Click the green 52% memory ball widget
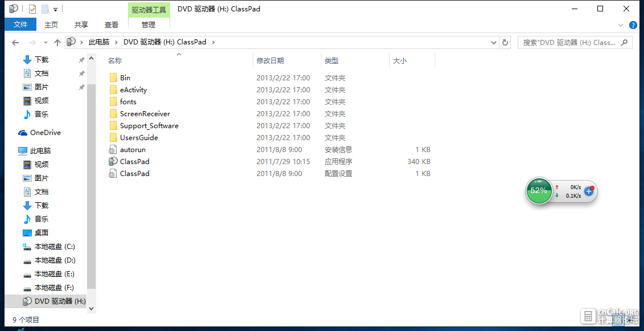 [539, 191]
